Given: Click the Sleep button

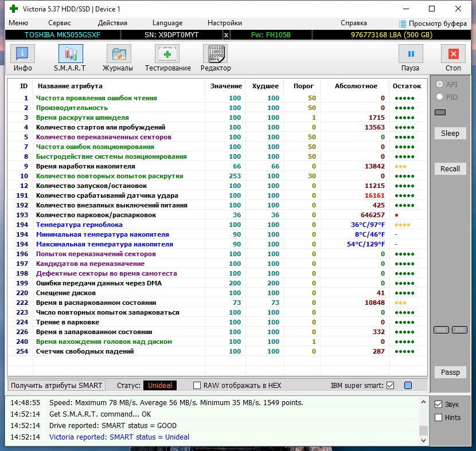Looking at the screenshot, I should [x=450, y=133].
